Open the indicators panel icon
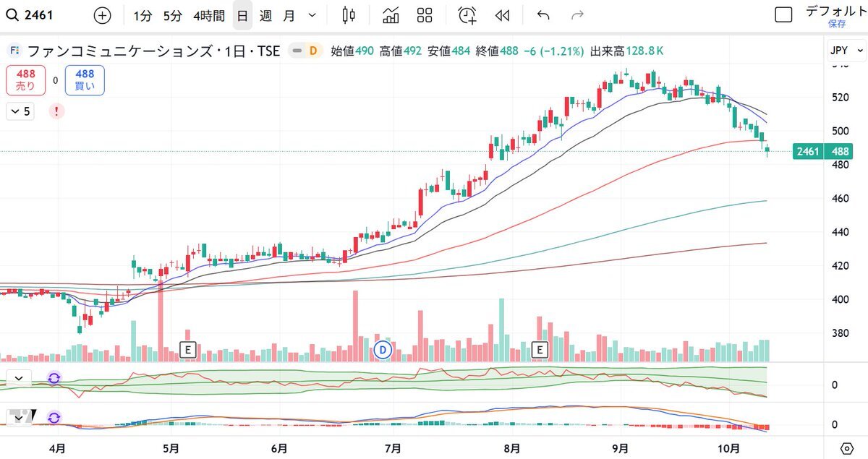 [x=391, y=15]
